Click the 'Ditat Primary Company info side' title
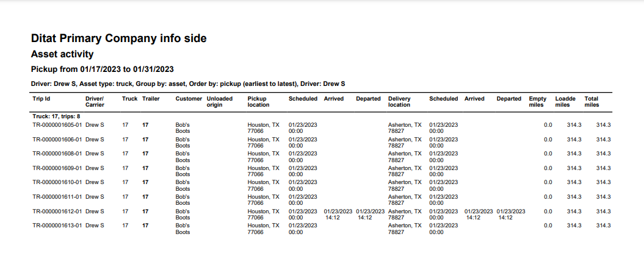The width and height of the screenshot is (644, 256). click(x=119, y=38)
